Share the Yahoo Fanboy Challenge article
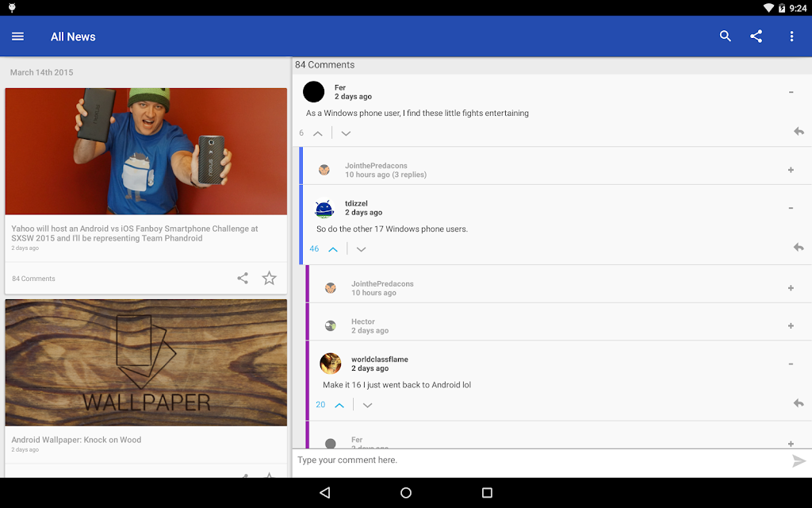Image resolution: width=812 pixels, height=508 pixels. pos(243,279)
